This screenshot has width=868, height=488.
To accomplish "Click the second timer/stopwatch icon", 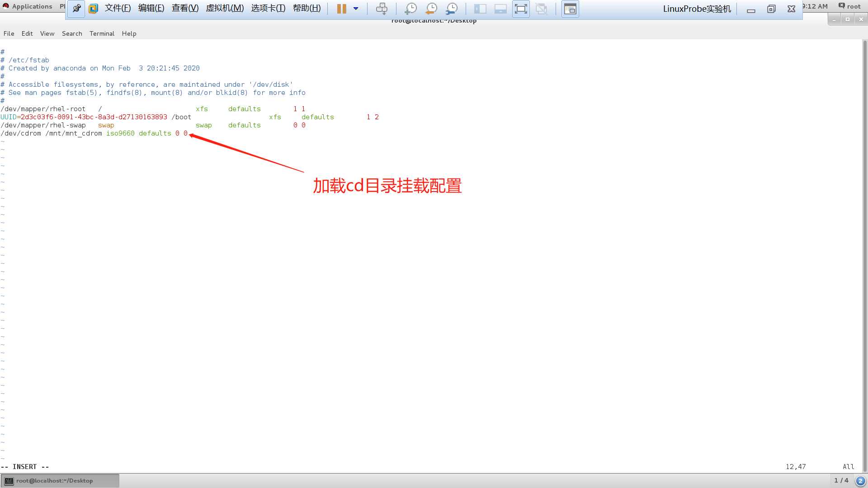I will [431, 8].
